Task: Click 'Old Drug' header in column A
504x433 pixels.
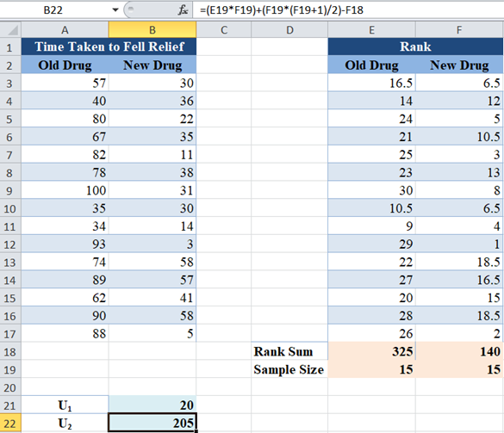Action: [65, 65]
